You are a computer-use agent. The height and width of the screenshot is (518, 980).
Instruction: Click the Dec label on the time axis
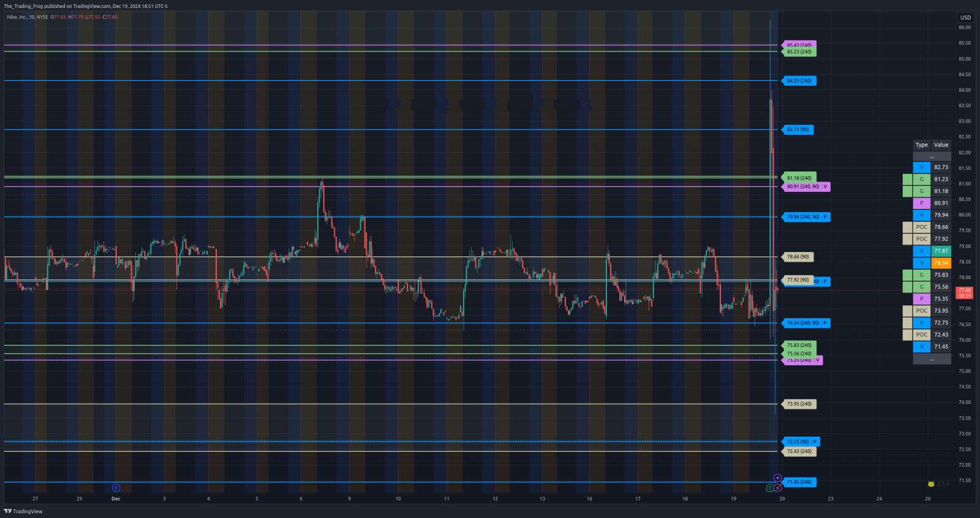click(116, 499)
